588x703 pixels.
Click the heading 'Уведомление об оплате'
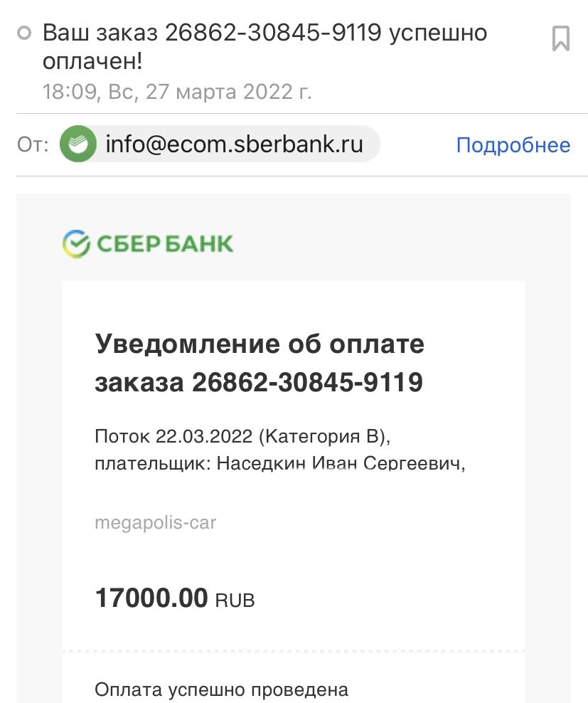pyautogui.click(x=260, y=344)
